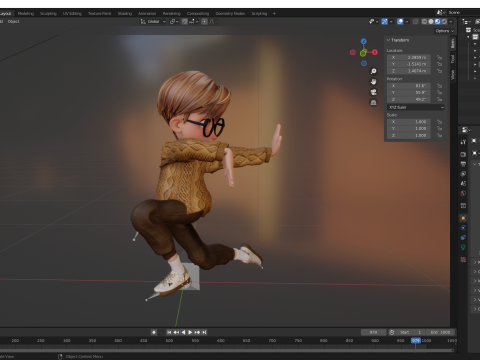Switch to the UV Editing workspace tab
This screenshot has width=480, height=360.
coord(72,14)
